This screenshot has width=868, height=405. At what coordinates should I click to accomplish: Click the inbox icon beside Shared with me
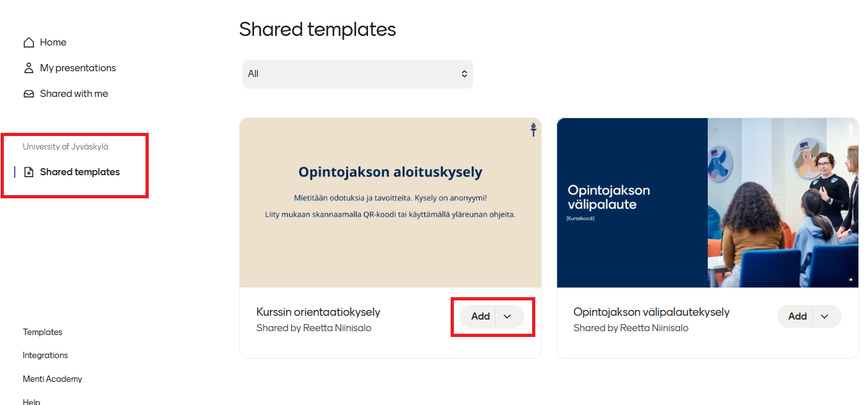click(x=28, y=94)
